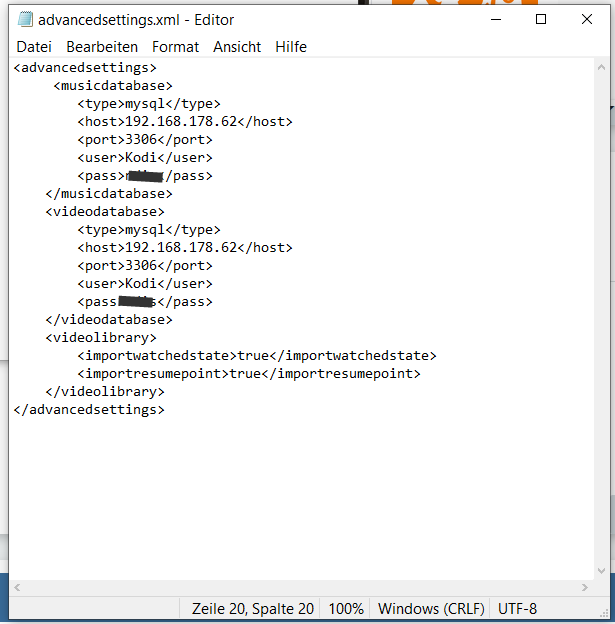This screenshot has width=615, height=624.
Task: Click the mysql type line under videodatabase
Action: [149, 230]
